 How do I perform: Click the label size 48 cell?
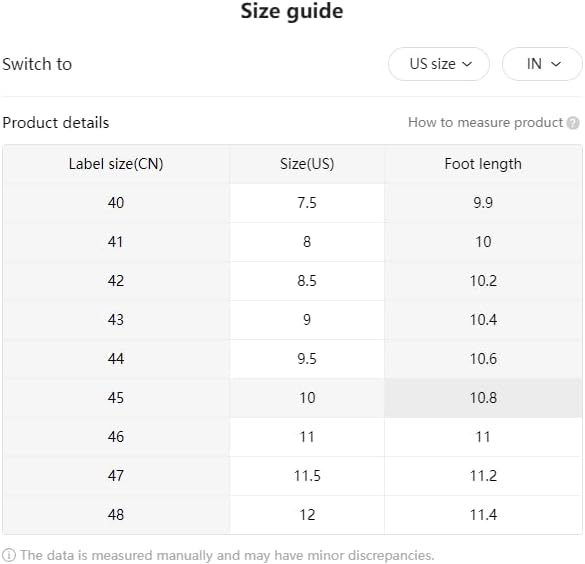(116, 515)
